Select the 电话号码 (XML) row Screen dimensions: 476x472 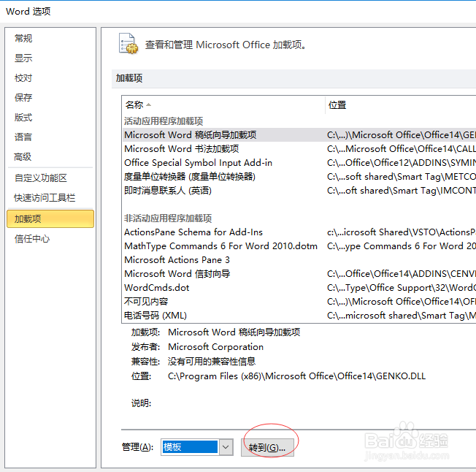click(x=299, y=316)
